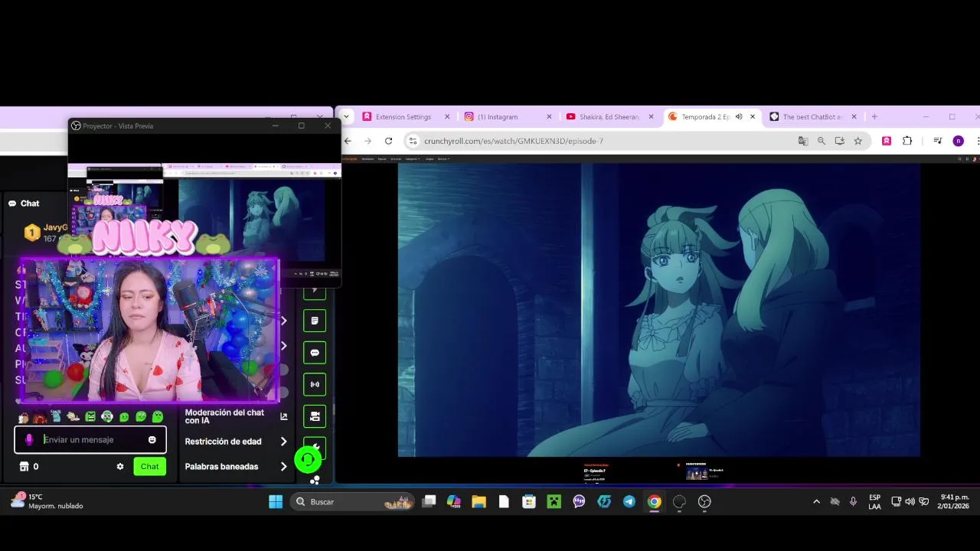
Task: Click the taskbar Buscar search box
Action: pos(352,502)
